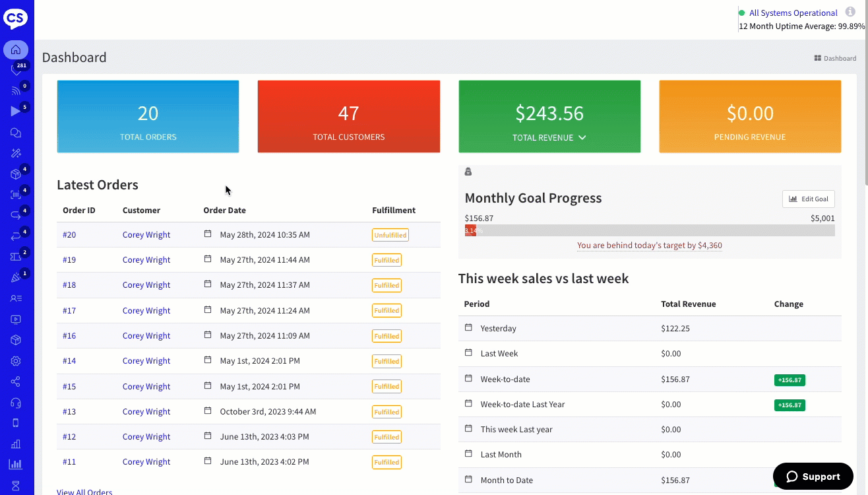868x495 pixels.
Task: Click the magic wand icon in sidebar
Action: [16, 153]
